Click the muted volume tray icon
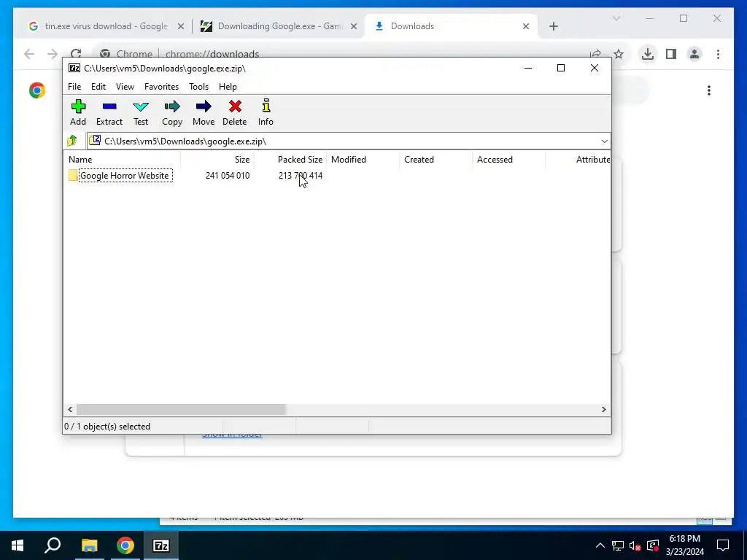The image size is (747, 560). (635, 545)
